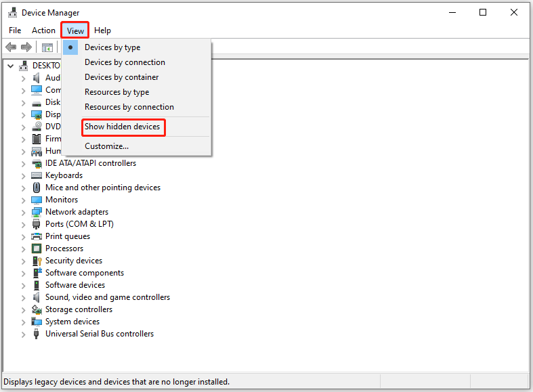
Task: Select the Software devices row
Action: point(75,285)
